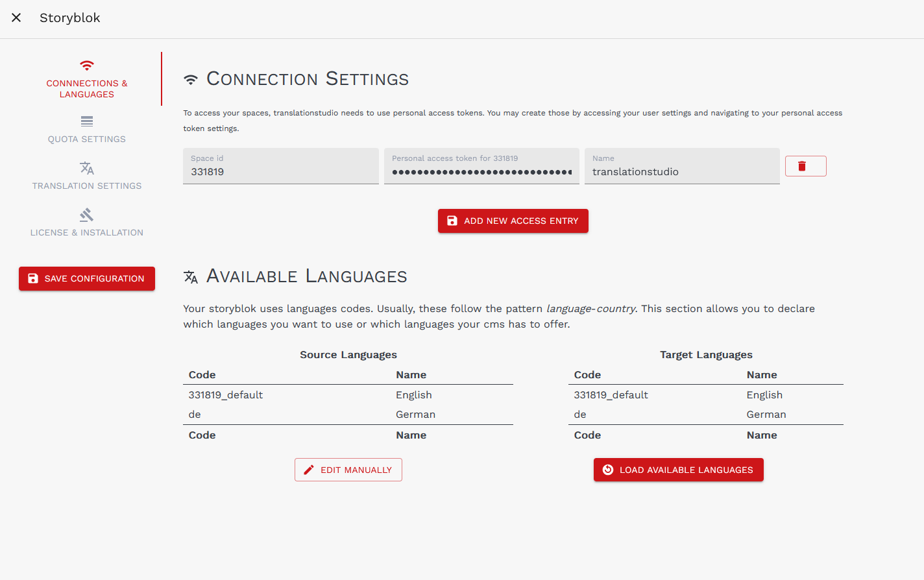Click the Source Languages table title
The image size is (924, 580).
348,355
